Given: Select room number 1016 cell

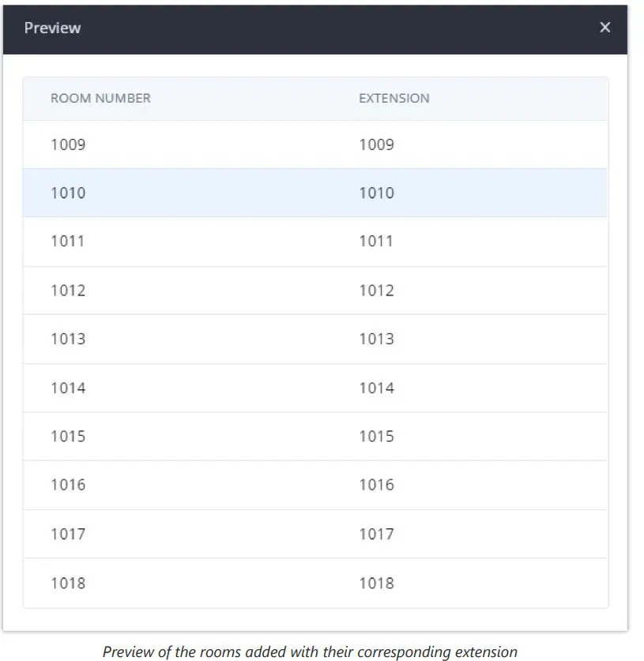Looking at the screenshot, I should [68, 485].
